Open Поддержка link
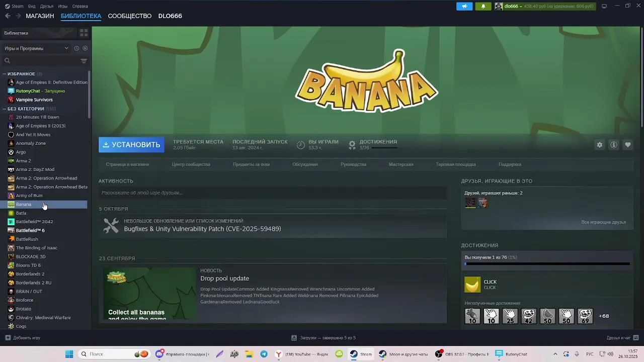 510,164
